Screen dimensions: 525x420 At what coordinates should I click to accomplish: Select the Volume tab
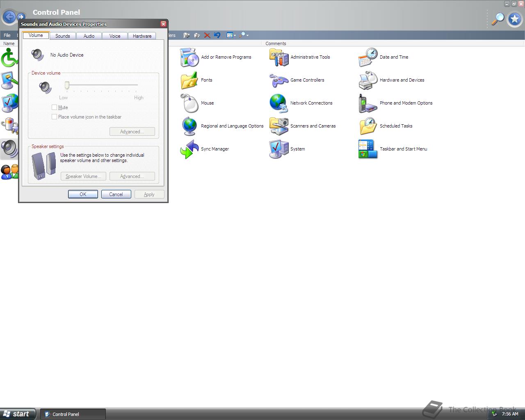point(36,35)
